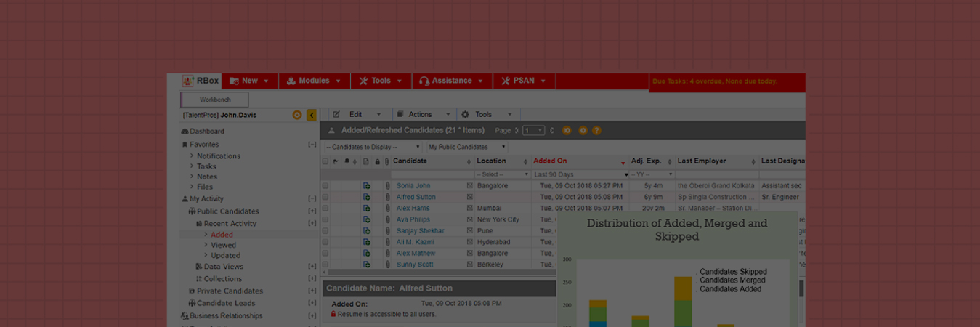Open the My Public Candidates dropdown

(x=467, y=147)
